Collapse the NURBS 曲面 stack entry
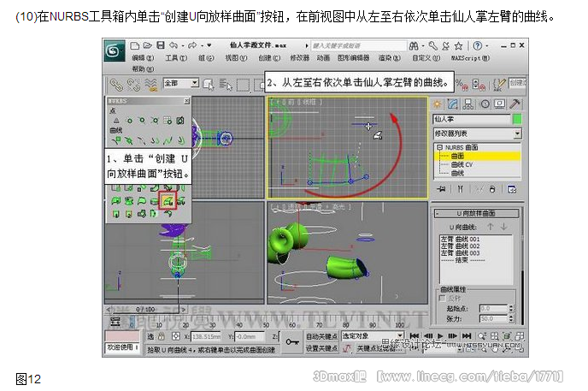The height and width of the screenshot is (391, 588). click(439, 147)
